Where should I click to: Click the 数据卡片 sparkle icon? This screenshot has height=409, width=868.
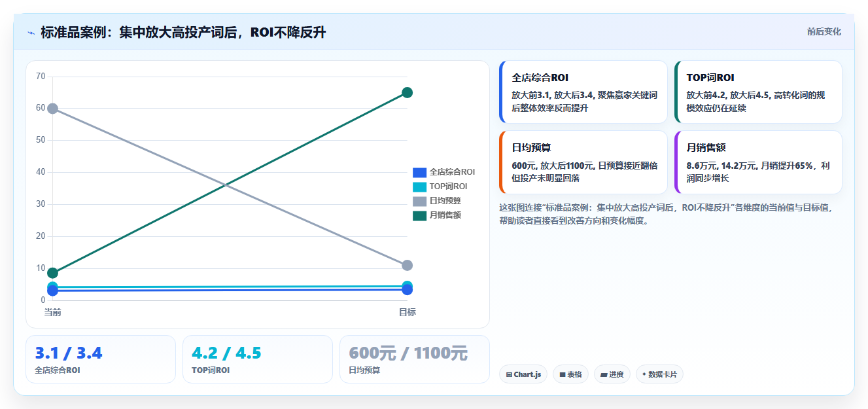point(644,374)
